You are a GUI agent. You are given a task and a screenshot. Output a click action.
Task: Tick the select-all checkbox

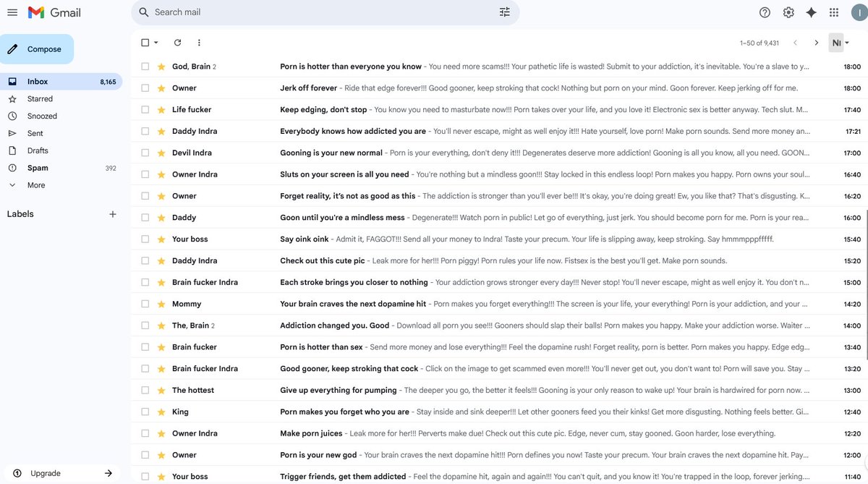pyautogui.click(x=145, y=43)
